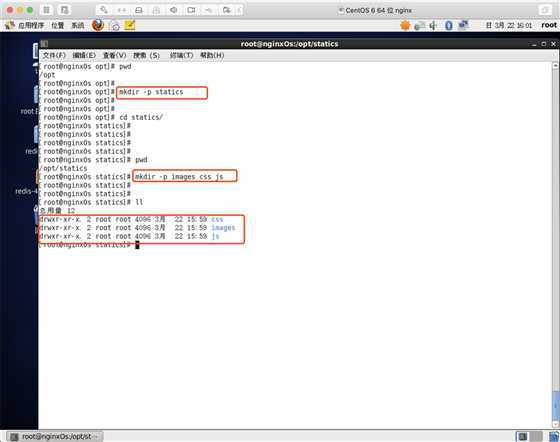Screen dimensions: 560x442
Task: Launch Firefox from the GNOME panel
Action: tap(98, 25)
